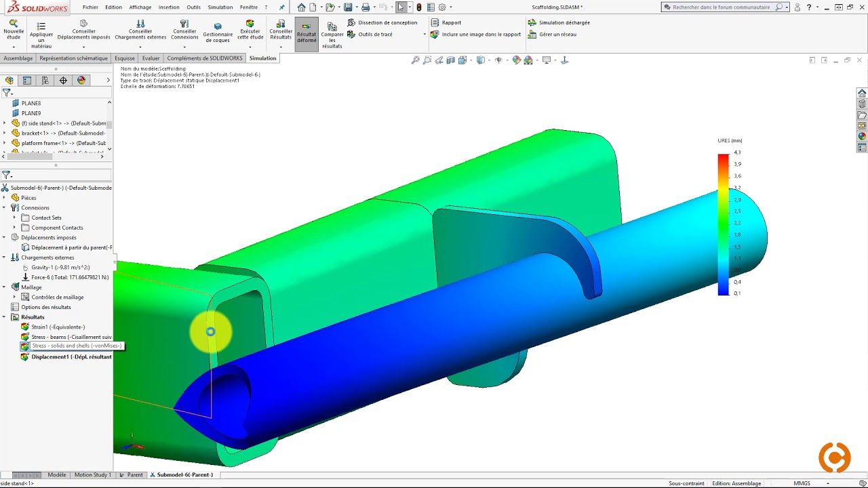
Task: Open Outils de tracé dropdown arrow
Action: coord(425,35)
